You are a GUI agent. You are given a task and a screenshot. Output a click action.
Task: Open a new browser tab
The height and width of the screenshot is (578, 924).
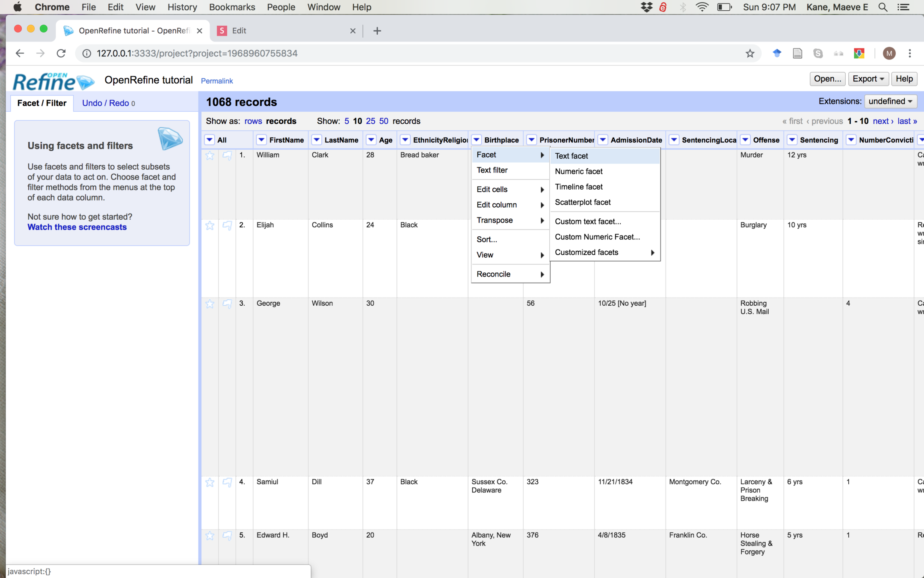[x=377, y=31]
